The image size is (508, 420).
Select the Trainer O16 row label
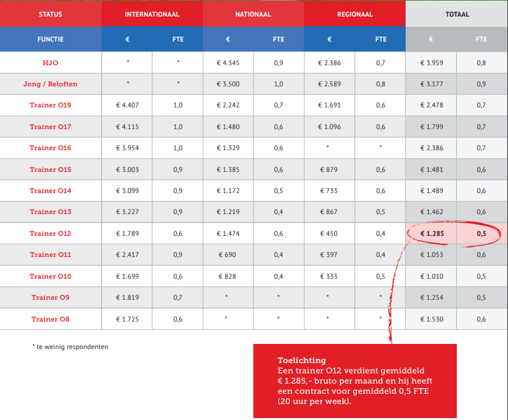pyautogui.click(x=51, y=148)
